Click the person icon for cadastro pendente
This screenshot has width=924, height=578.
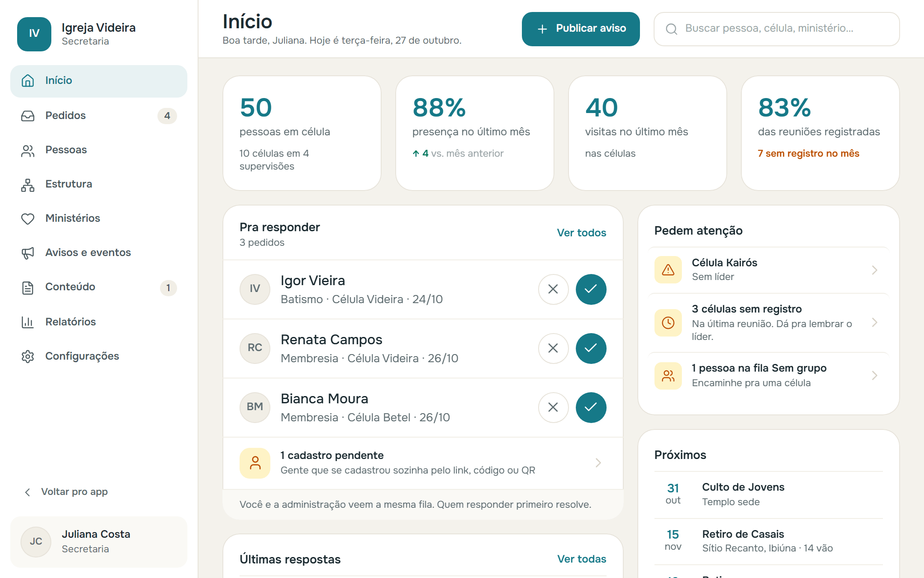click(255, 463)
